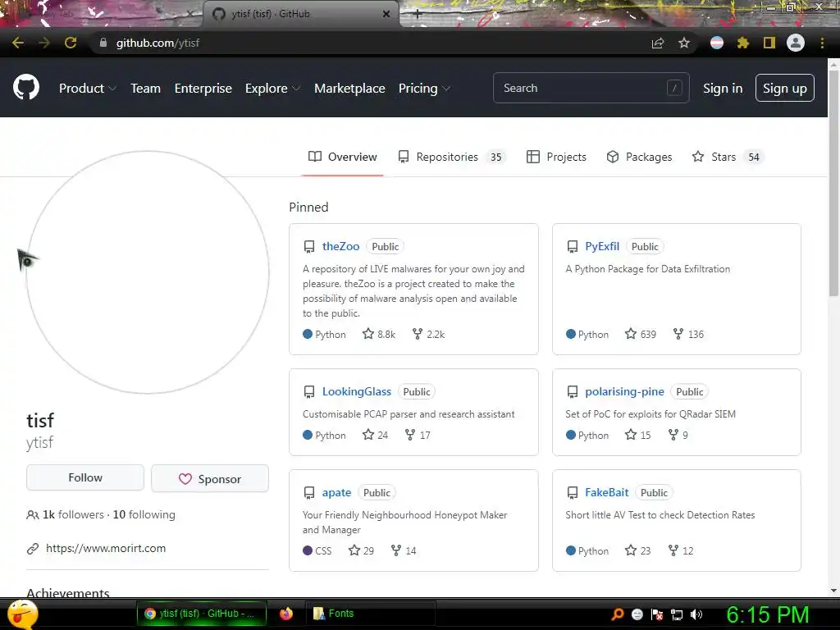Click the fork count on FakeBait
Screen dimensions: 840x630
pyautogui.click(x=681, y=550)
